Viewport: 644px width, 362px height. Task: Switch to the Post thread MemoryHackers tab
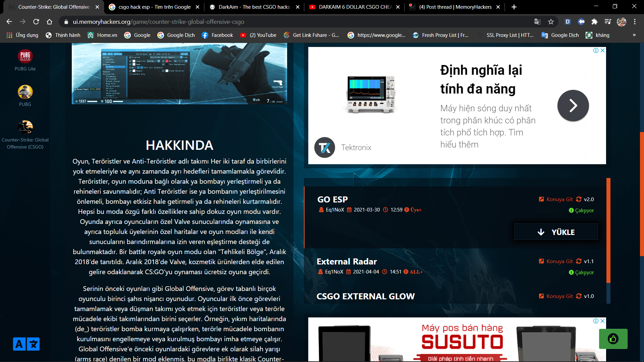(455, 7)
